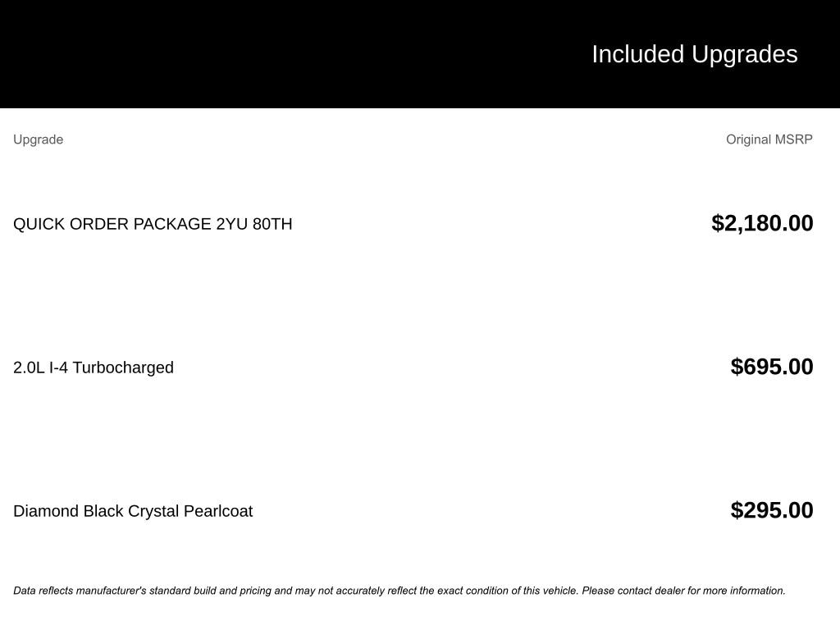Click the word MSRP in the column header
The image size is (840, 630).
793,139
